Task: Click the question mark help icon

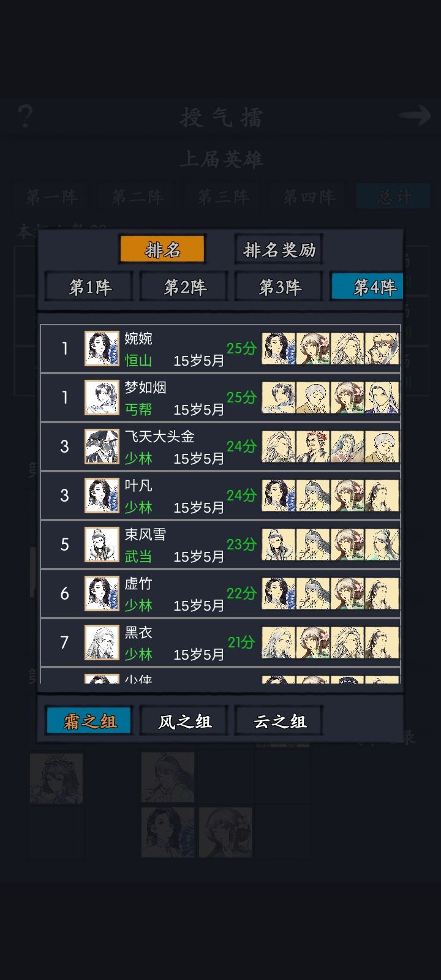Action: (25, 116)
